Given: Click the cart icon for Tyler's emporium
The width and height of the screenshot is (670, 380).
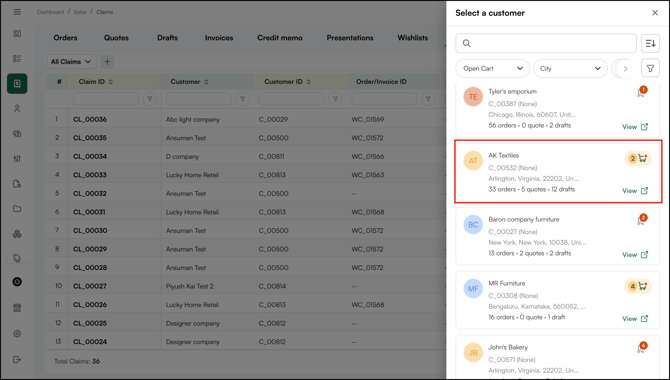Looking at the screenshot, I should pyautogui.click(x=641, y=92).
